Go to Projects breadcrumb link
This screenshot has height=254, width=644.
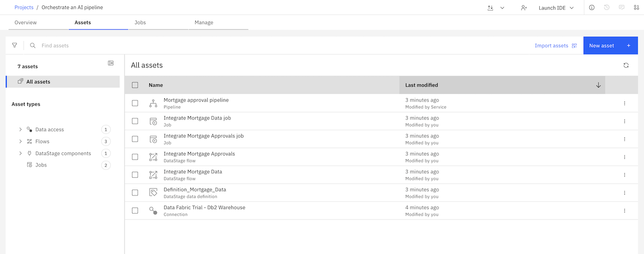point(24,8)
